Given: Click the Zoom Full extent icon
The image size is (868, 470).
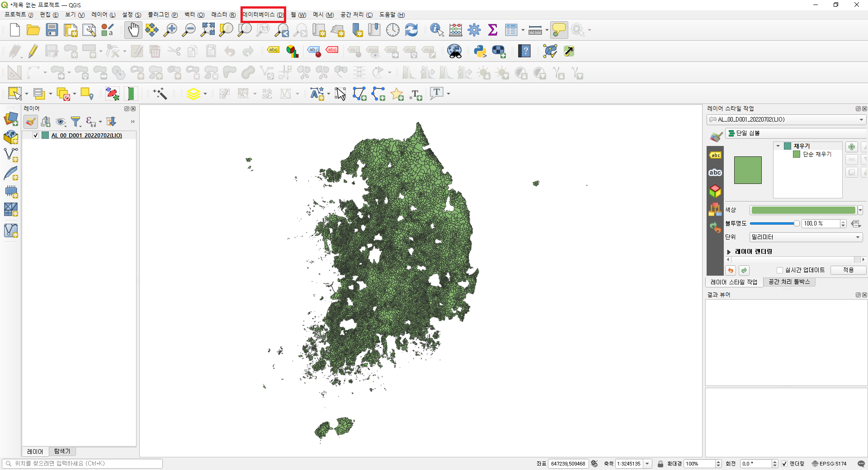Looking at the screenshot, I should pos(208,30).
